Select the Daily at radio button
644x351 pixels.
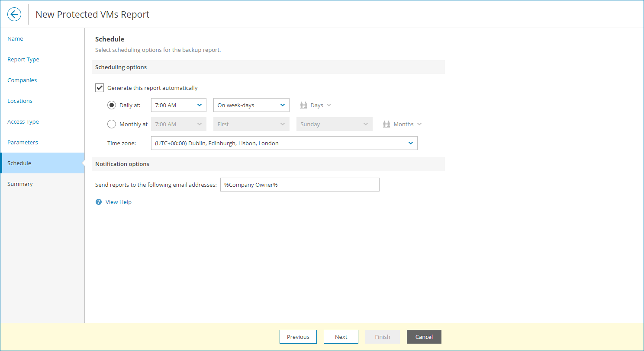112,105
